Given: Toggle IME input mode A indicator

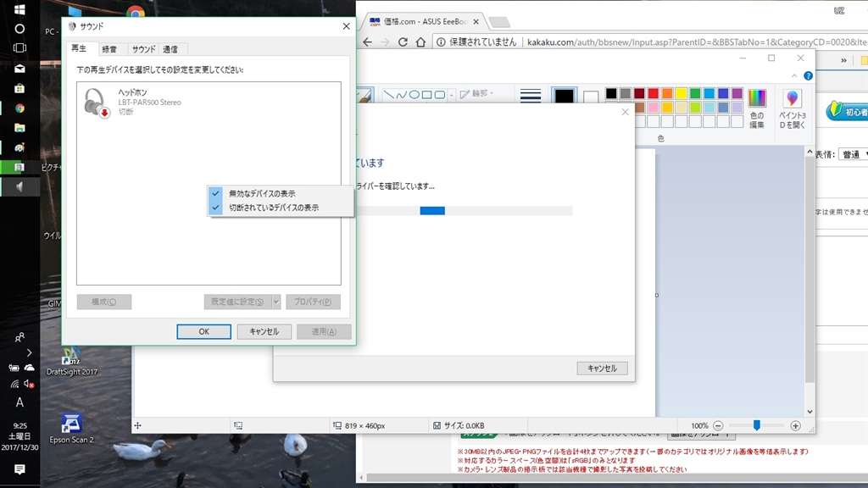Looking at the screenshot, I should pyautogui.click(x=19, y=402).
